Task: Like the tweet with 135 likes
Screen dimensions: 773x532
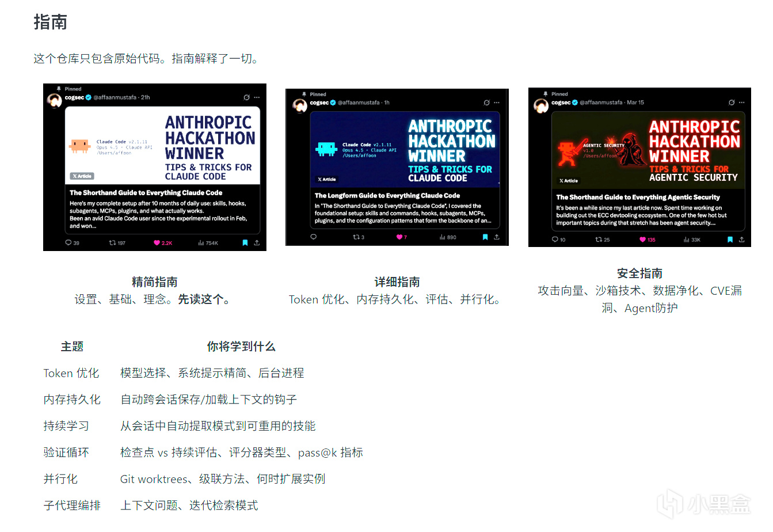Action: 643,240
